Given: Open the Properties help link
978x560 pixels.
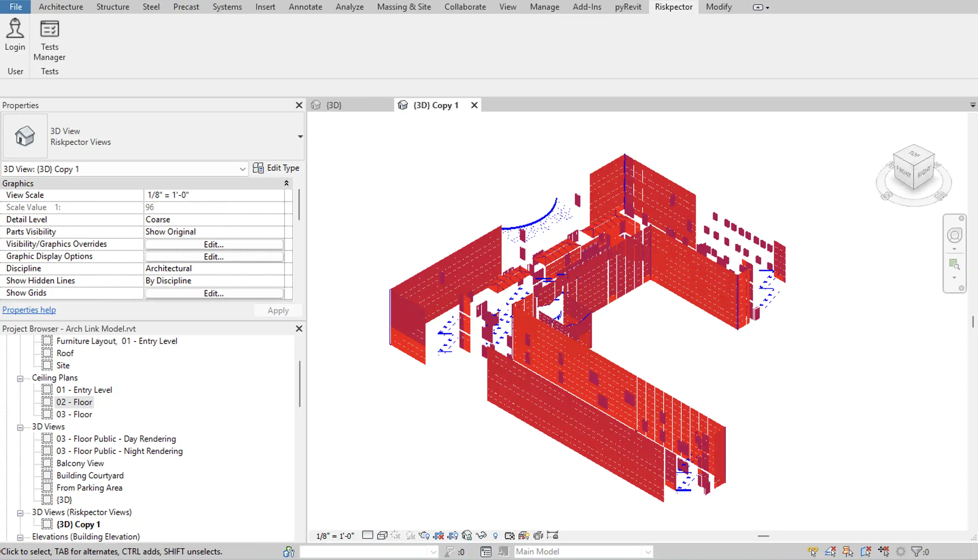Looking at the screenshot, I should coord(29,310).
